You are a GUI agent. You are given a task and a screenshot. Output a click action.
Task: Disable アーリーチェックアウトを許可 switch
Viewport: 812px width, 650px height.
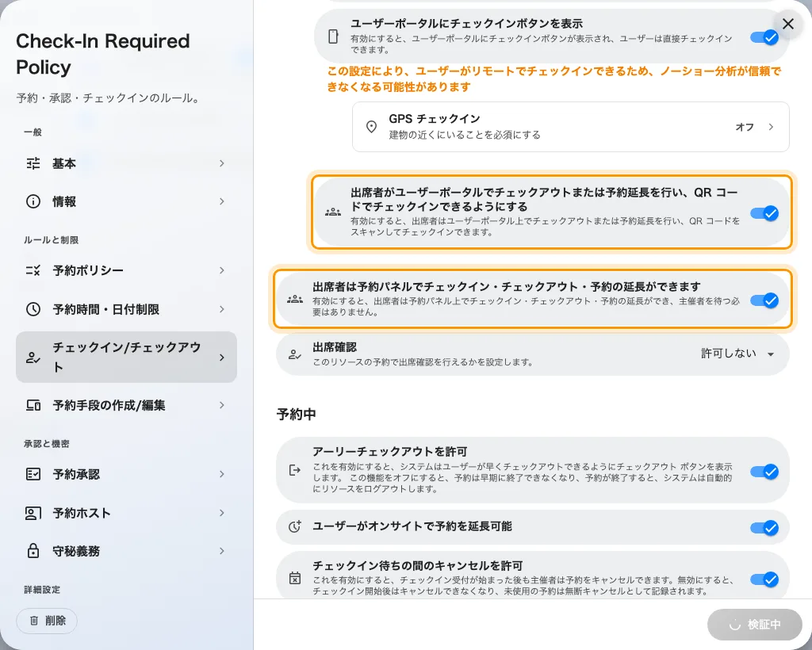point(764,472)
